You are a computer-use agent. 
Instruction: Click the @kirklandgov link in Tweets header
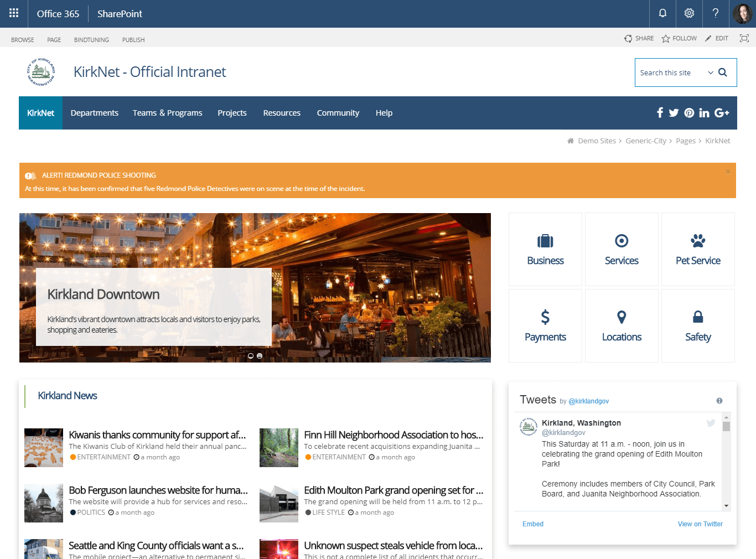coord(588,401)
